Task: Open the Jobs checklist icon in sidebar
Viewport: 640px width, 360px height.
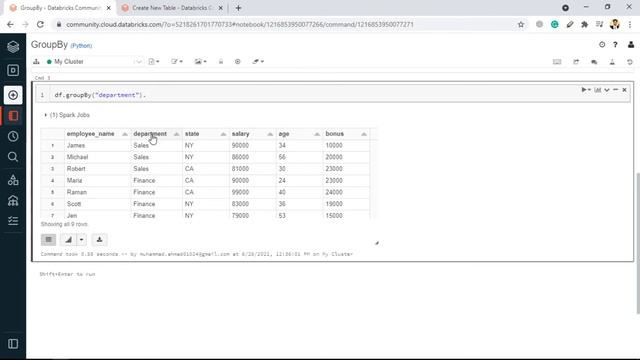Action: coord(13,221)
